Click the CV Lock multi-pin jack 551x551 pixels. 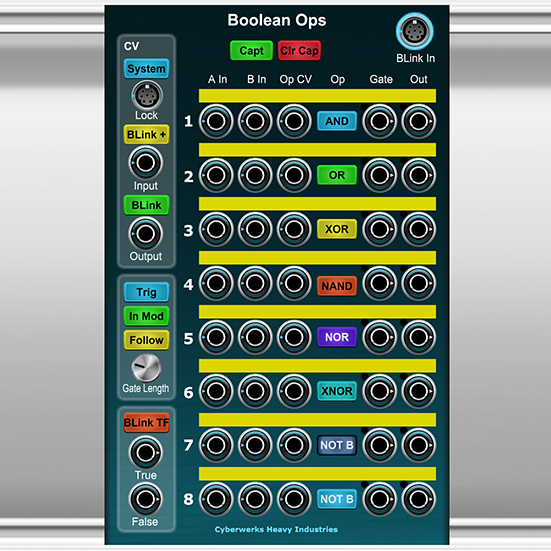tap(147, 96)
